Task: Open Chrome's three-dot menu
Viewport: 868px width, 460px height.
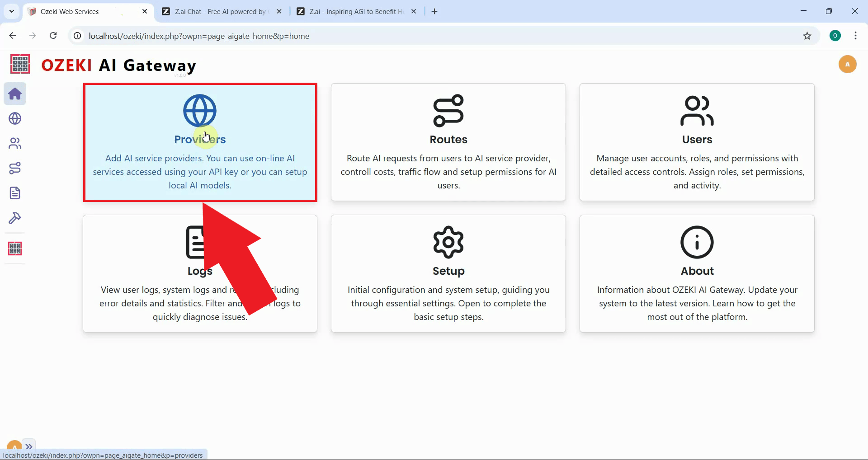Action: 856,36
